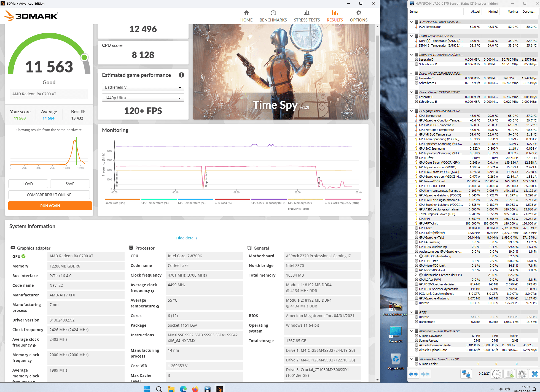This screenshot has width=540, height=392.
Task: Click the Hide details link
Action: pos(187,238)
